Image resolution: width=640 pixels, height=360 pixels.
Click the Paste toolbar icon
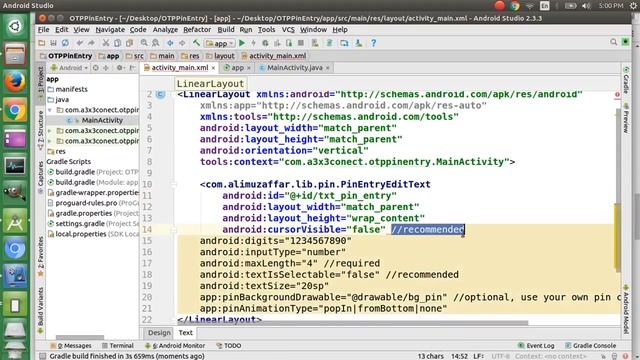point(129,43)
